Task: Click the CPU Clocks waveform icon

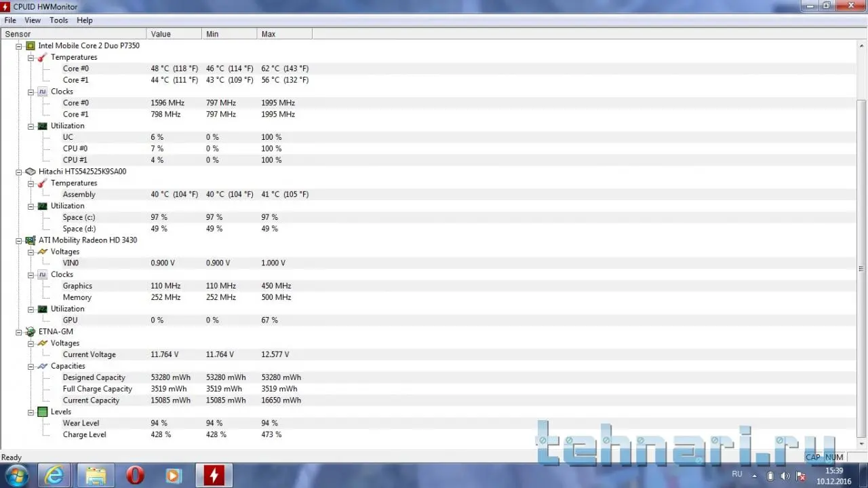Action: click(x=43, y=92)
